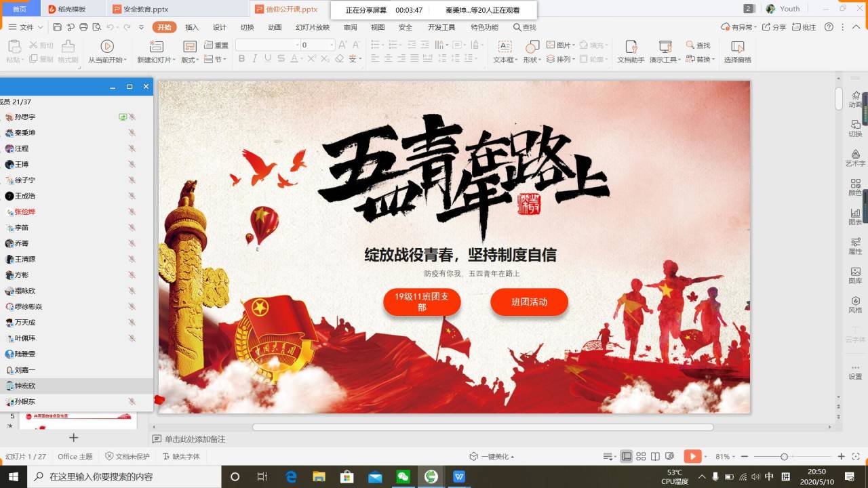Open the font name combo box
Screen dimensions: 868x488
click(267, 45)
